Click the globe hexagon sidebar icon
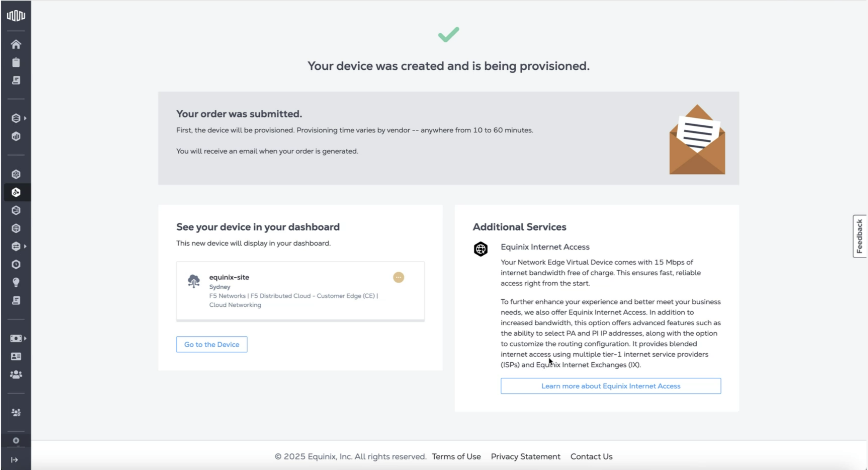This screenshot has width=868, height=470. 16,228
